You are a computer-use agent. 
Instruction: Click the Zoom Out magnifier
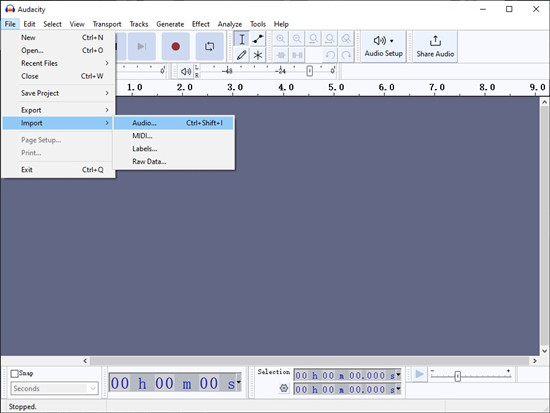297,39
